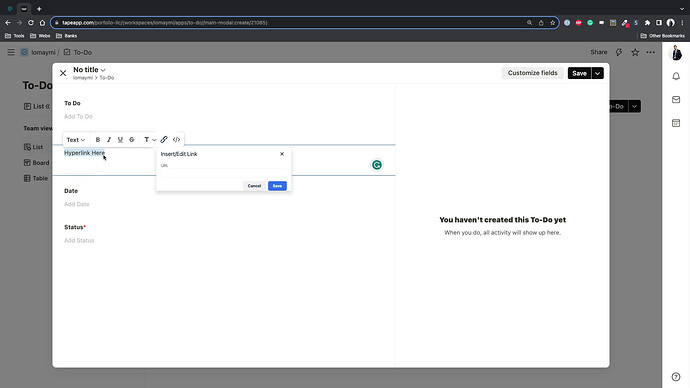The height and width of the screenshot is (388, 690).
Task: Open the calendar icon in right sidebar
Action: [676, 123]
